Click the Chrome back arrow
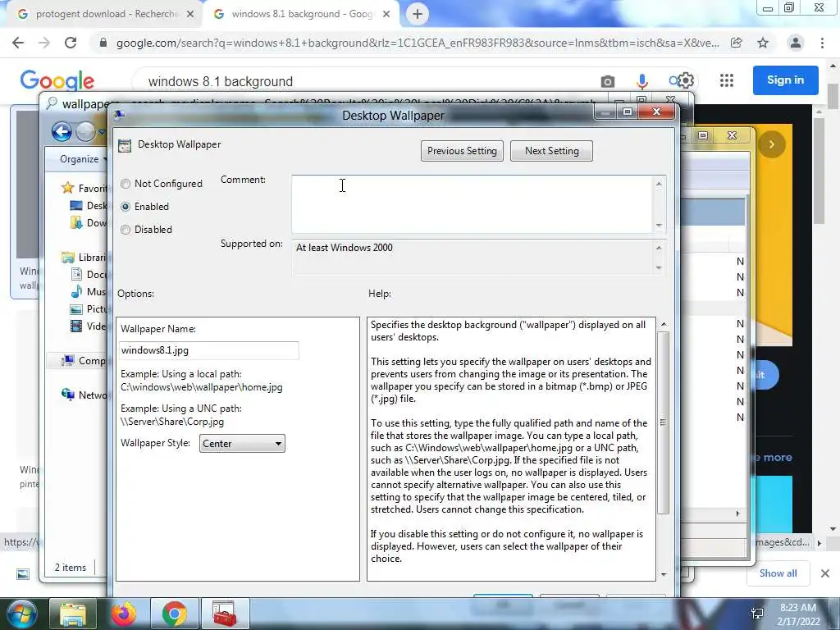 point(18,43)
